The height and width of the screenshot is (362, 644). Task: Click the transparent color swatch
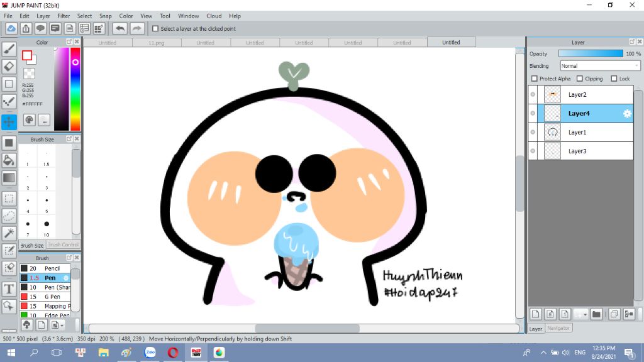click(x=29, y=74)
